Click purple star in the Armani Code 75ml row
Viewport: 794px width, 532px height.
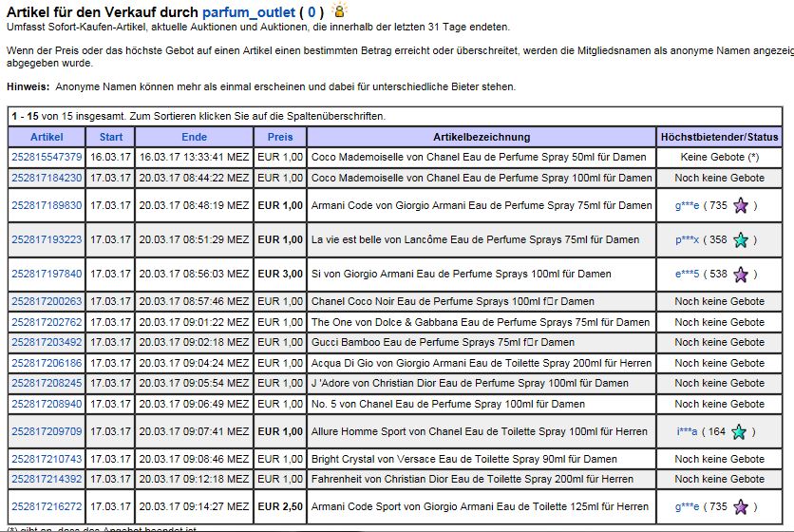click(741, 206)
